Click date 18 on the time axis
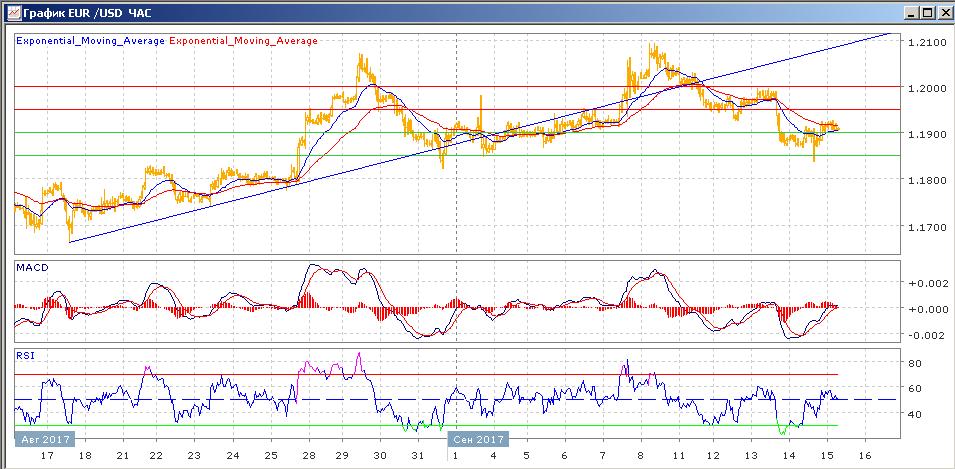Screen dimensions: 955x469 click(85, 456)
